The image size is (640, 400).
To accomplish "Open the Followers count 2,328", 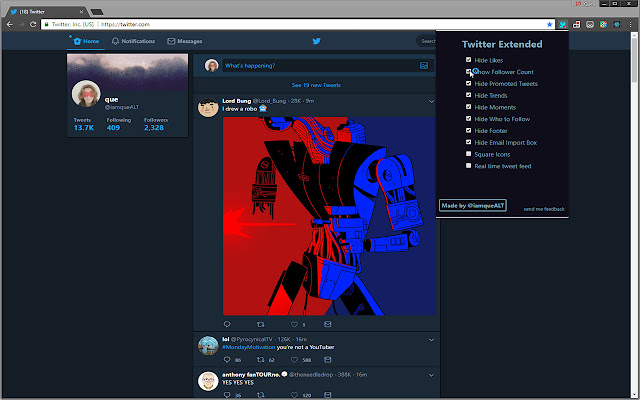I will pos(155,124).
